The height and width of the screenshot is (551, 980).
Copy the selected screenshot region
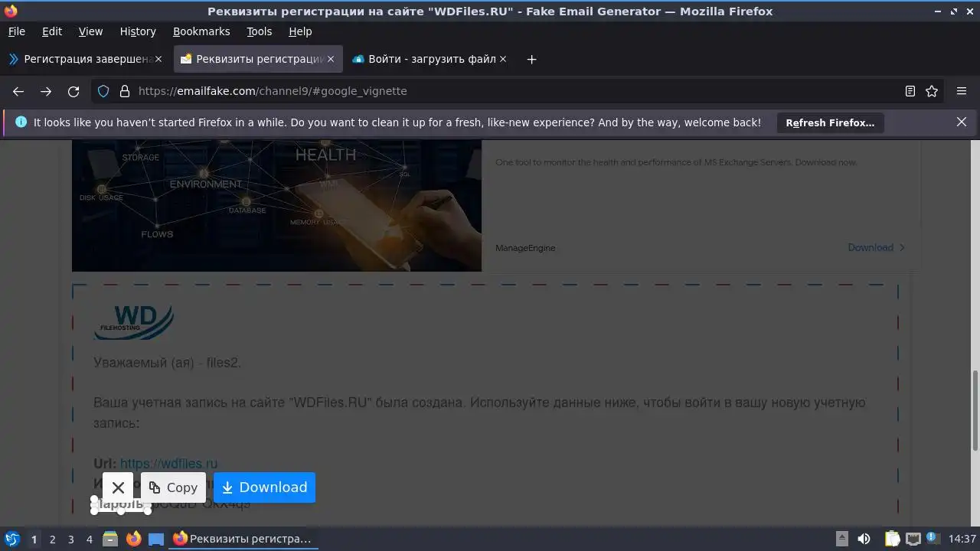pos(174,487)
